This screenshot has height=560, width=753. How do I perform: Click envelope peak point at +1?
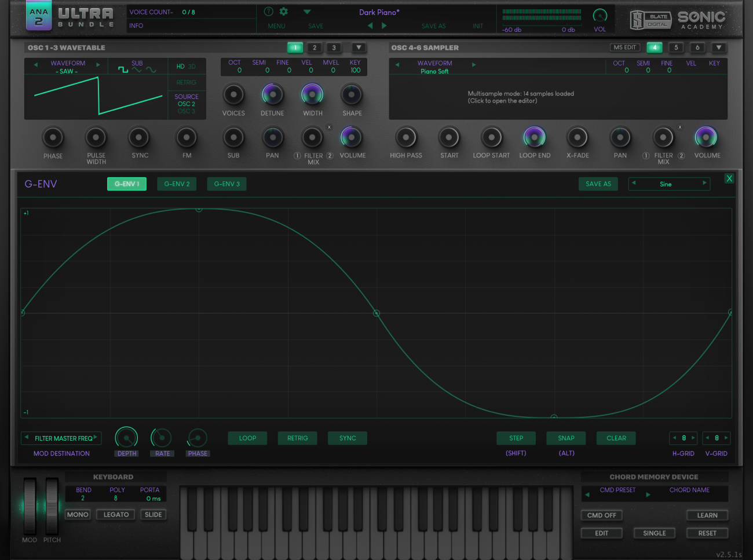(x=199, y=209)
